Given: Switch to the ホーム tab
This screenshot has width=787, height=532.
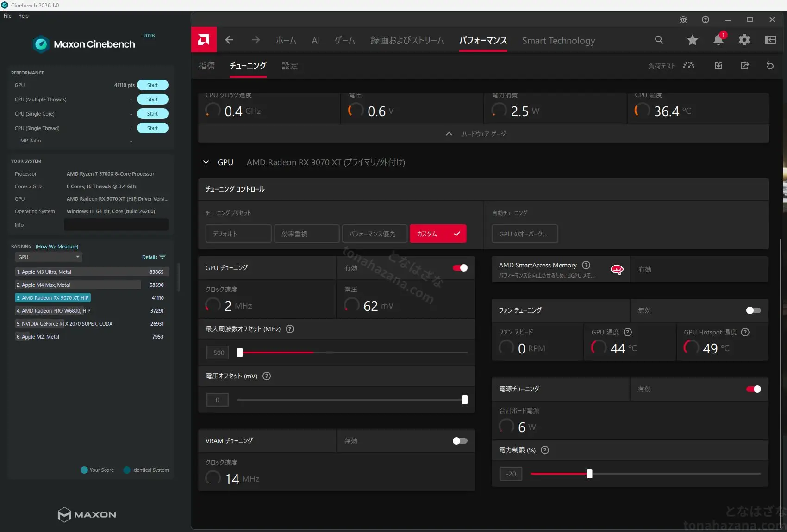Looking at the screenshot, I should (286, 40).
